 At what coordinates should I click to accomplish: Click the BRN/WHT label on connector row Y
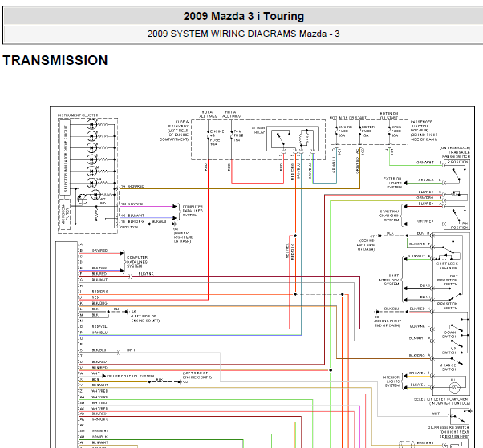tap(100, 385)
